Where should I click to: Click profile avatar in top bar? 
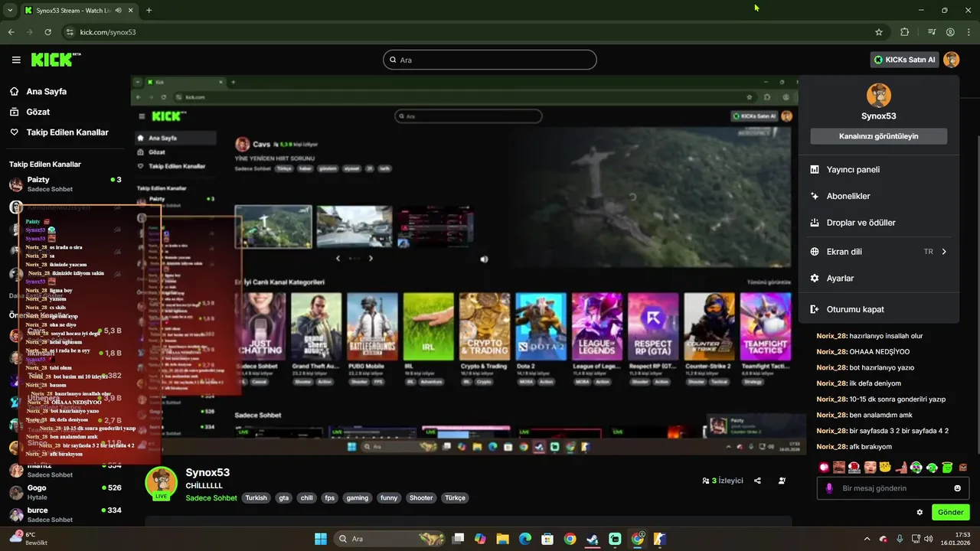pos(952,60)
